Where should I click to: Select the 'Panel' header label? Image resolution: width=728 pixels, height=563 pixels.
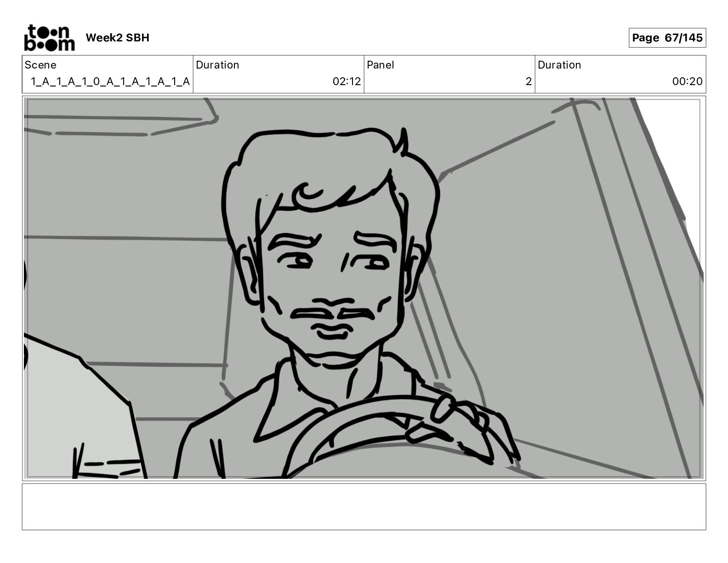[x=381, y=65]
